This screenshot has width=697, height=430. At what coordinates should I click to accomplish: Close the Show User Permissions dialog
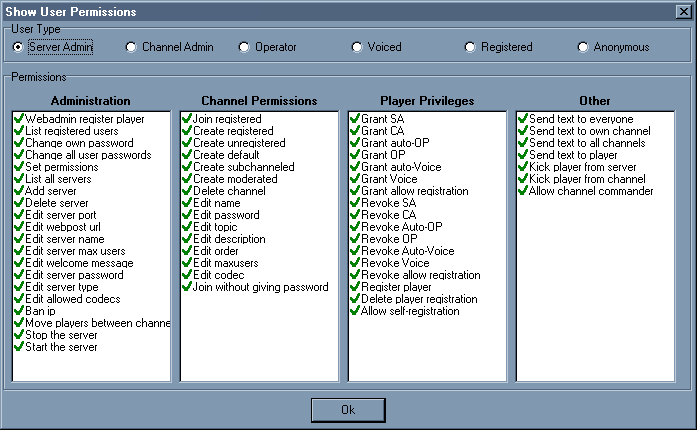pos(682,11)
